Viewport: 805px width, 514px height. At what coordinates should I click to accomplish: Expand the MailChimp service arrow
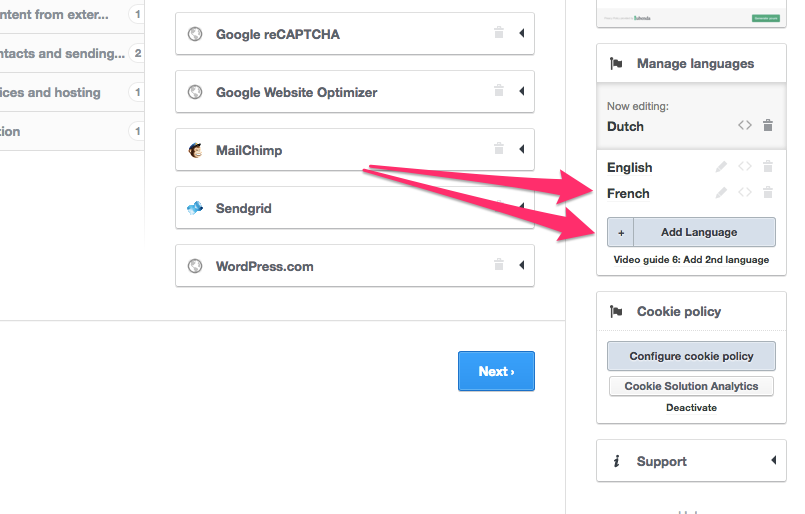coord(521,150)
